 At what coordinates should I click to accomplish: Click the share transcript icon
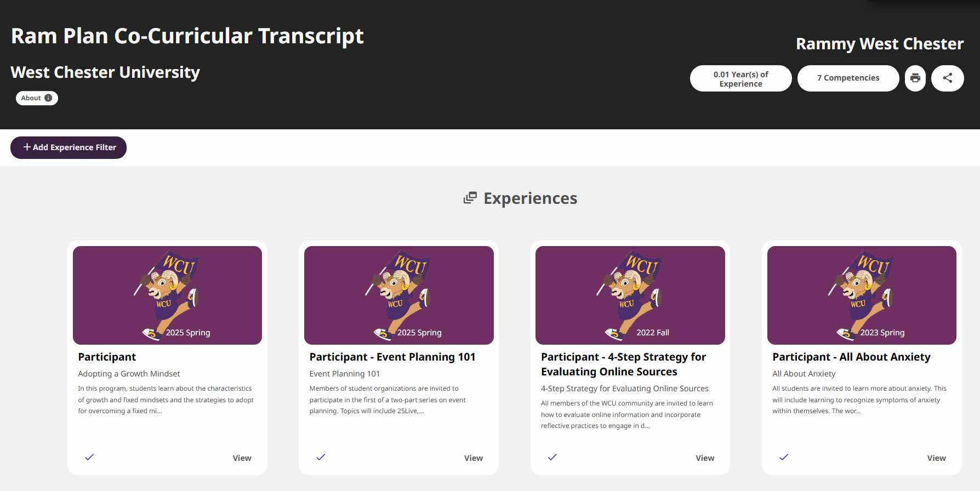947,78
